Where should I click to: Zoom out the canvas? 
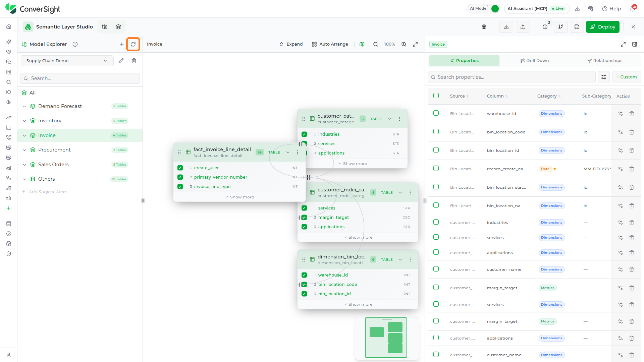(376, 44)
